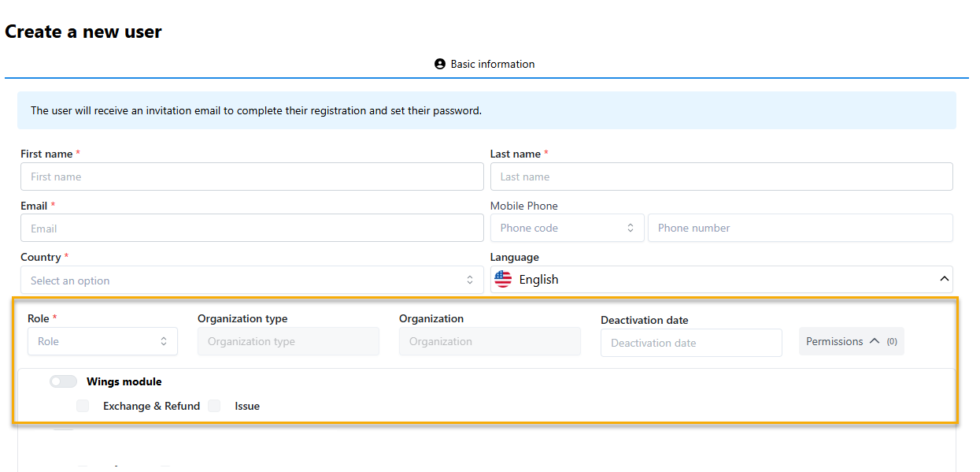Click the chevron arrow in Language field
The width and height of the screenshot is (980, 472).
click(944, 279)
